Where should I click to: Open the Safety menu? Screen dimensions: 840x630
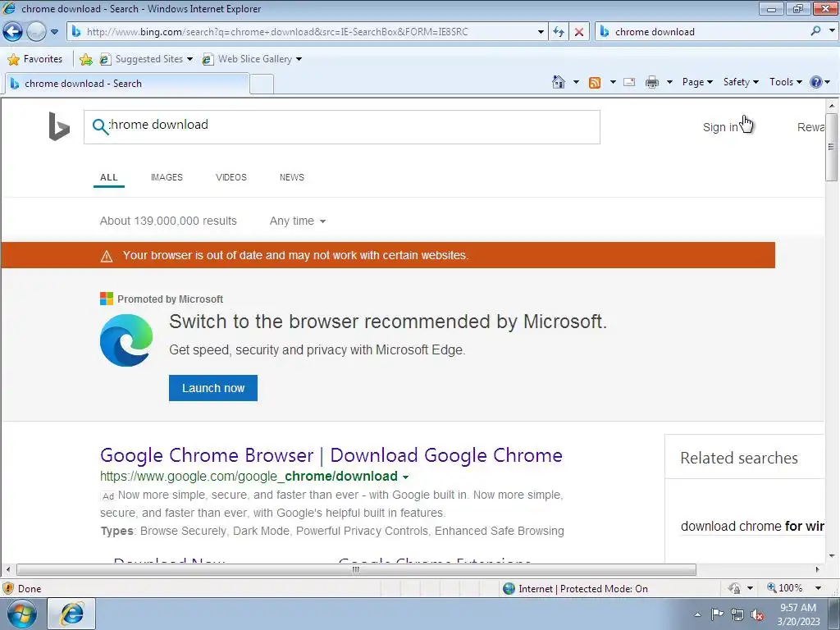(x=741, y=82)
